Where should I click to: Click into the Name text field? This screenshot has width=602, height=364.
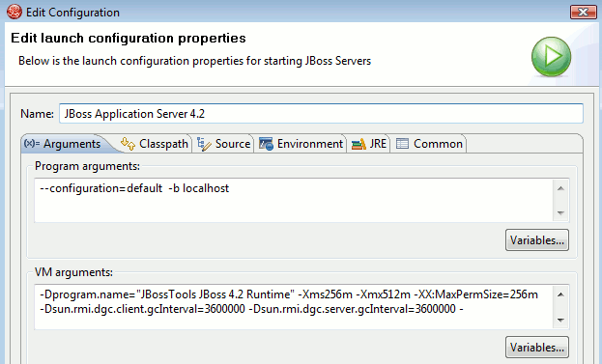coord(321,114)
